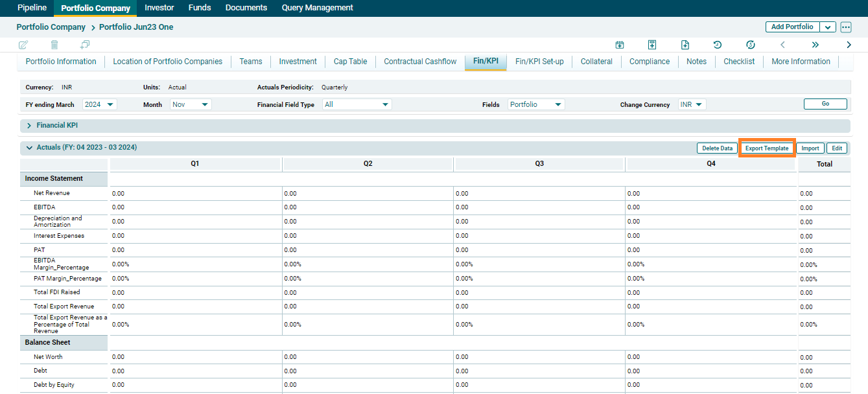Viewport: 868px width, 394px height.
Task: Open the three-dots more options button
Action: [846, 27]
